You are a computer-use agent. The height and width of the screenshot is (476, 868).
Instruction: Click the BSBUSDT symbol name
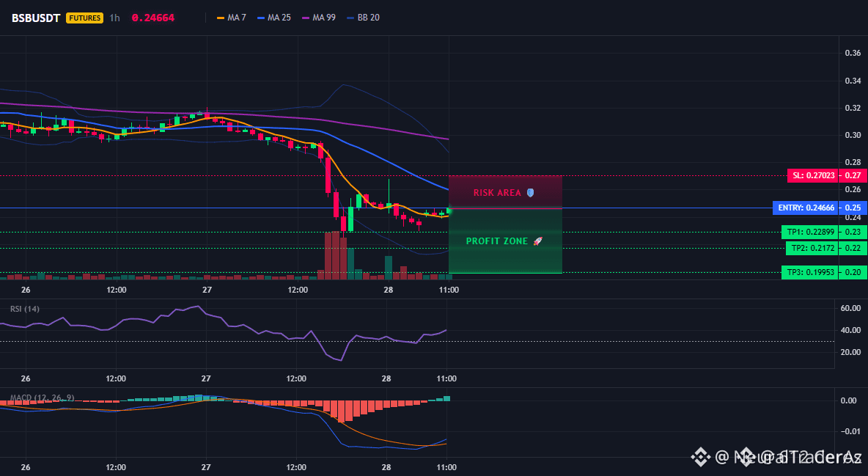click(x=36, y=18)
